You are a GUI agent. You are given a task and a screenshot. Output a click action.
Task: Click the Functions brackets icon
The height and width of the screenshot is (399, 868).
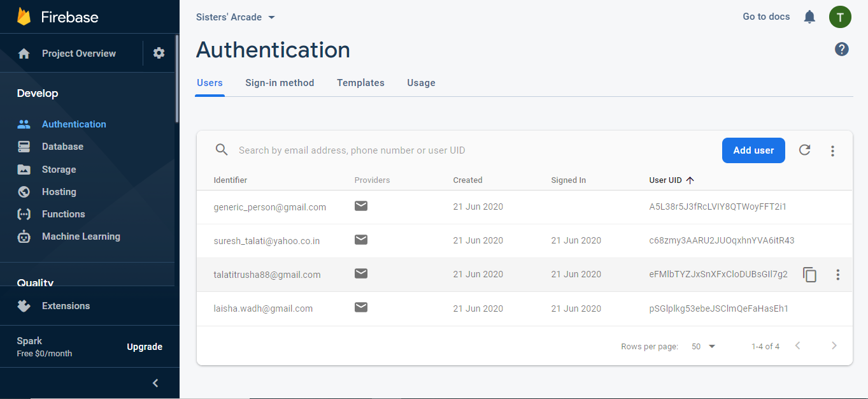24,214
